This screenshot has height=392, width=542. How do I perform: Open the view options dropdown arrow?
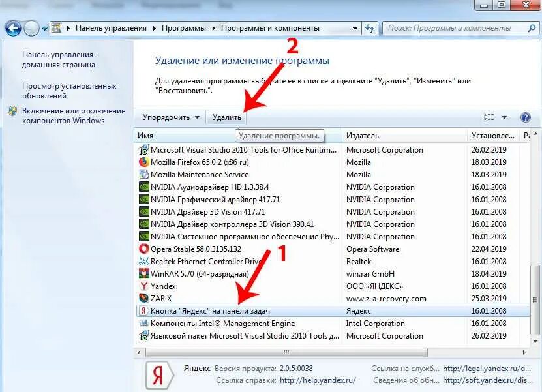tap(504, 117)
